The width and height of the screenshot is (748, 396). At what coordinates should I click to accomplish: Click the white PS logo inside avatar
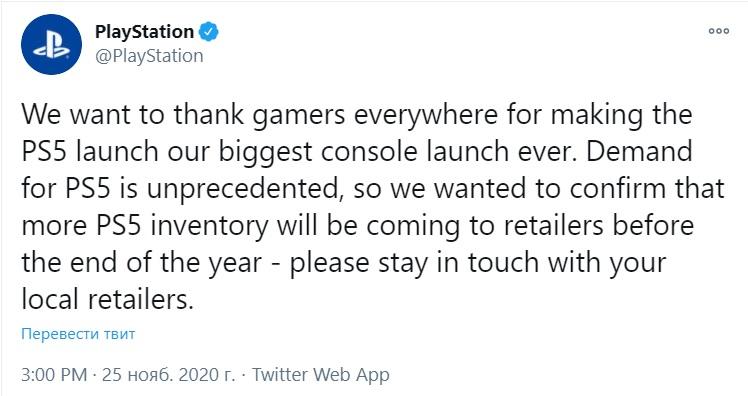52,47
